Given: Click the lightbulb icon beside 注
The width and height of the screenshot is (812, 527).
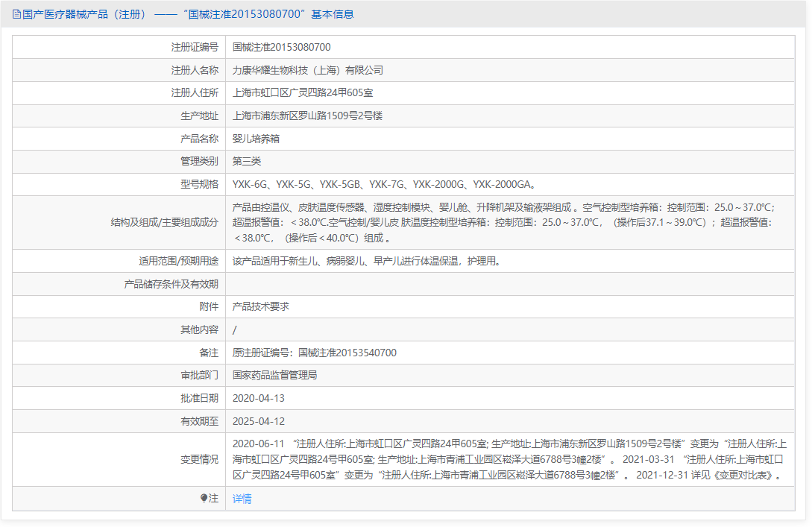Looking at the screenshot, I should click(204, 499).
